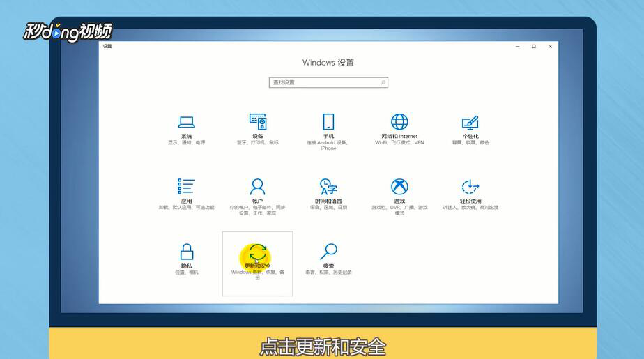
Task: Click the 背景、锁屏、颜色 description
Action: (470, 142)
